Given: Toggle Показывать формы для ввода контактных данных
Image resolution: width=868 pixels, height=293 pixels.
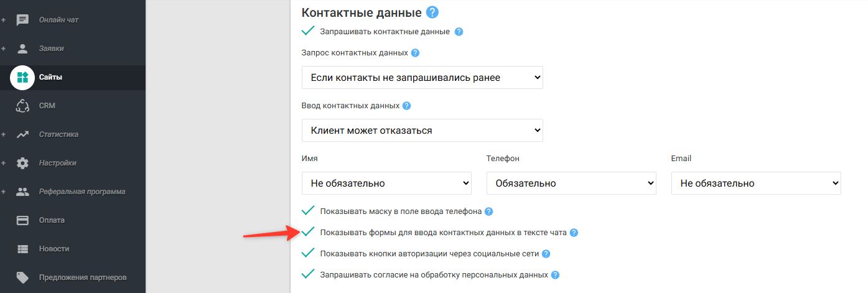Looking at the screenshot, I should coord(307,233).
